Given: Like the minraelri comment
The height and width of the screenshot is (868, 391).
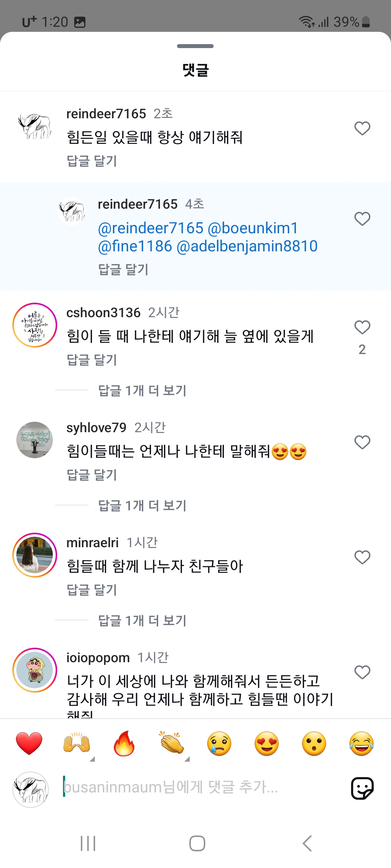Looking at the screenshot, I should point(362,557).
